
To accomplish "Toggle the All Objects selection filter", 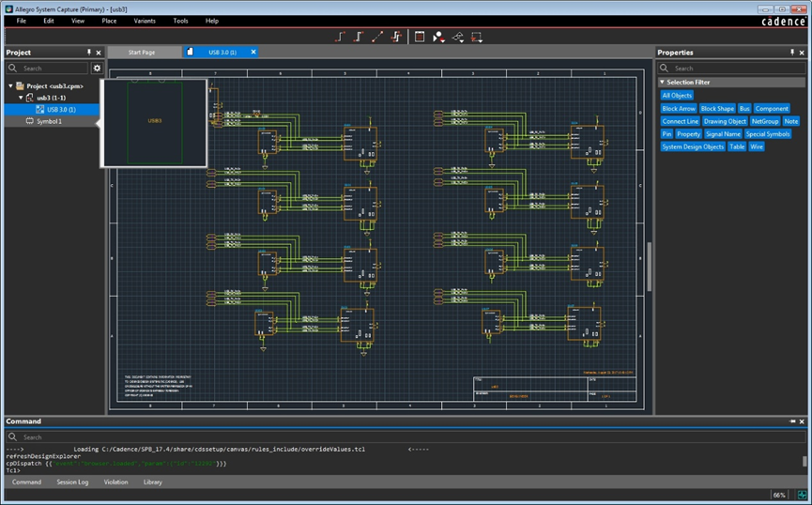I will click(x=677, y=96).
